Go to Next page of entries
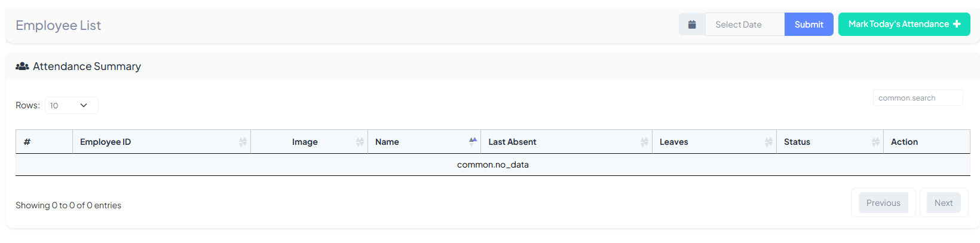The width and height of the screenshot is (980, 243). 944,203
